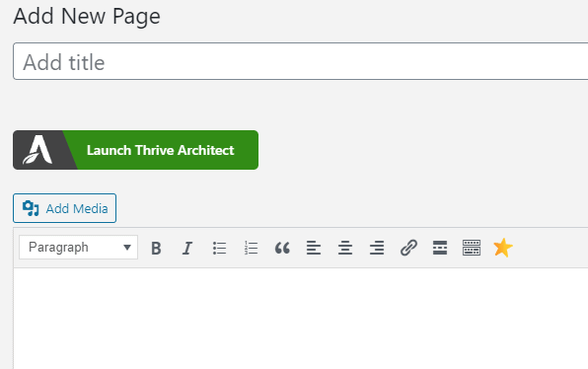Image resolution: width=588 pixels, height=369 pixels.
Task: Apply italic formatting
Action: [x=187, y=248]
